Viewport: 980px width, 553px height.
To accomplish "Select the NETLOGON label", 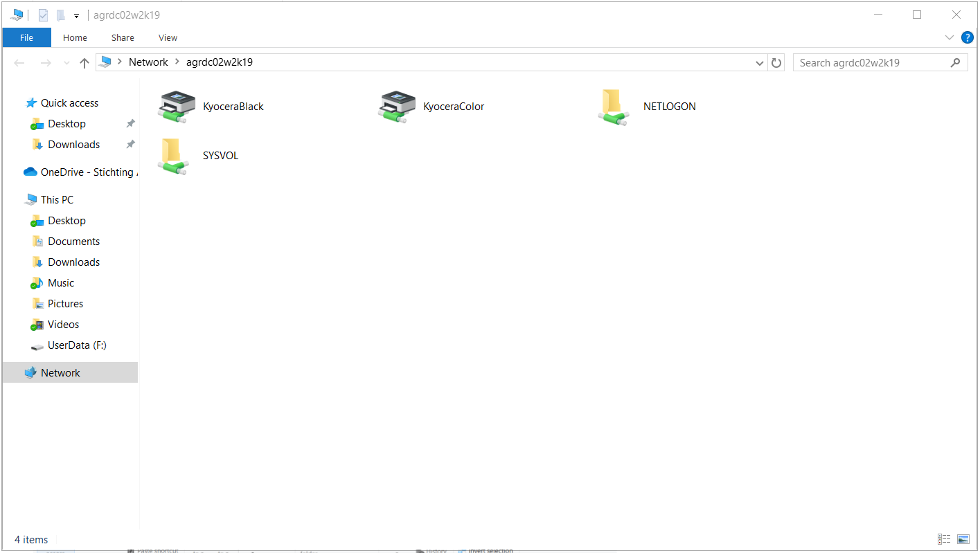I will click(x=670, y=107).
